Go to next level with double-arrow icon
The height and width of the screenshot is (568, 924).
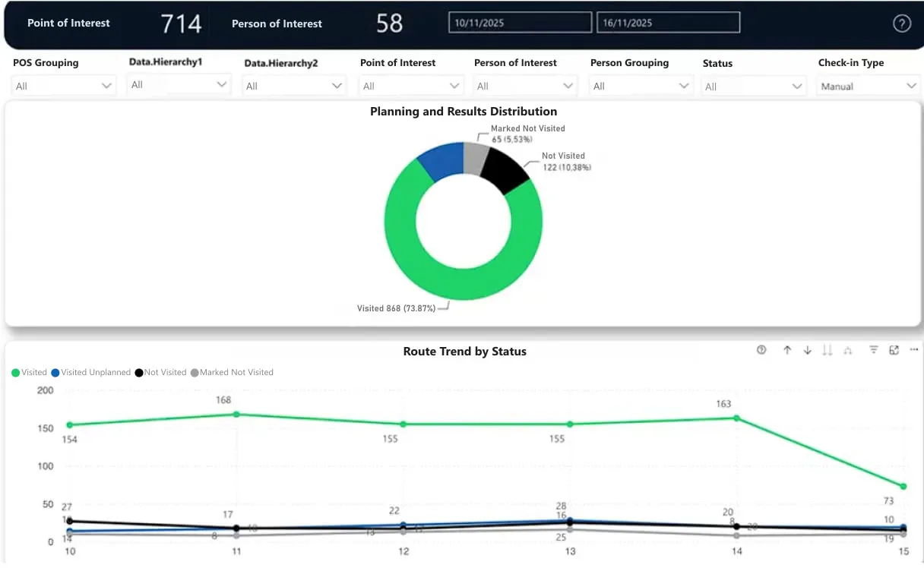(x=827, y=350)
